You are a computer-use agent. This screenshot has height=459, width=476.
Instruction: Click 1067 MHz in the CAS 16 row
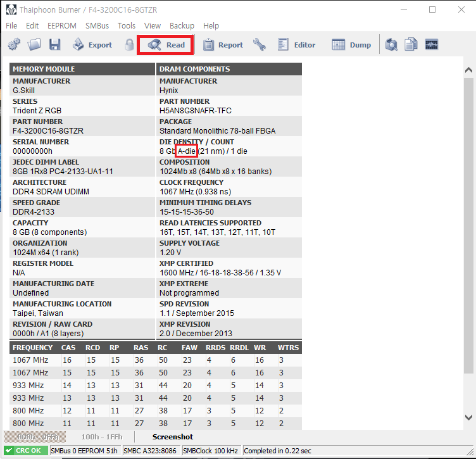pyautogui.click(x=30, y=360)
